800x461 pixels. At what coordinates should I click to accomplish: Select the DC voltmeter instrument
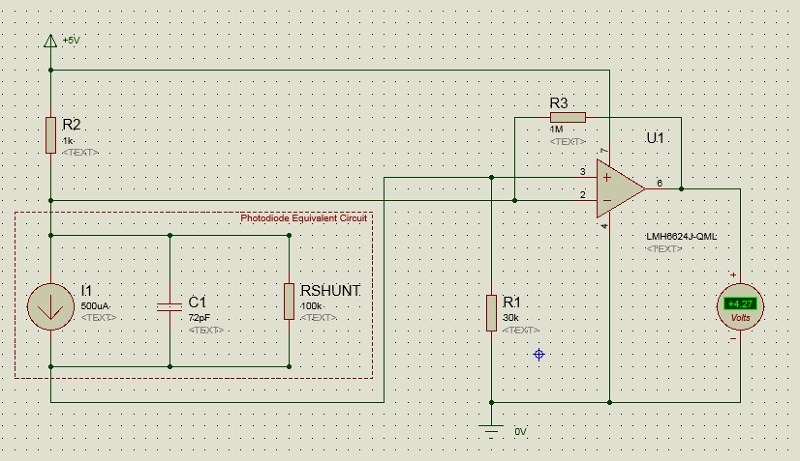(740, 307)
